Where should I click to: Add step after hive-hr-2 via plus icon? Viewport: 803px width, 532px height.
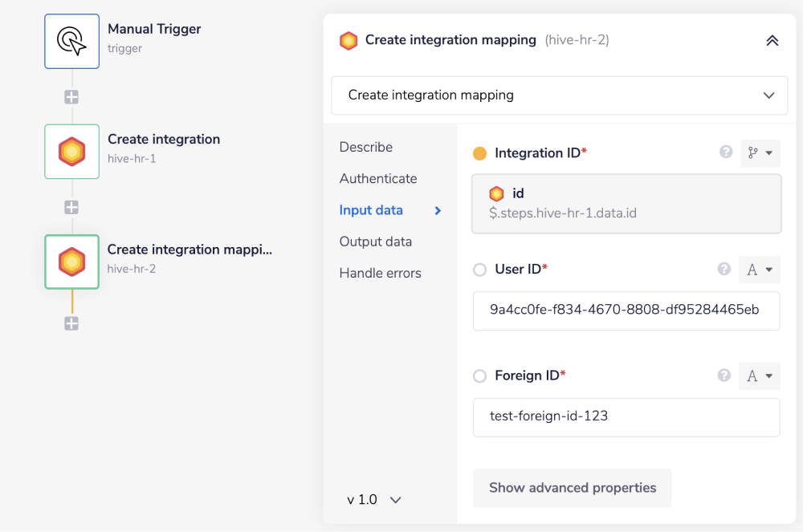tap(71, 323)
